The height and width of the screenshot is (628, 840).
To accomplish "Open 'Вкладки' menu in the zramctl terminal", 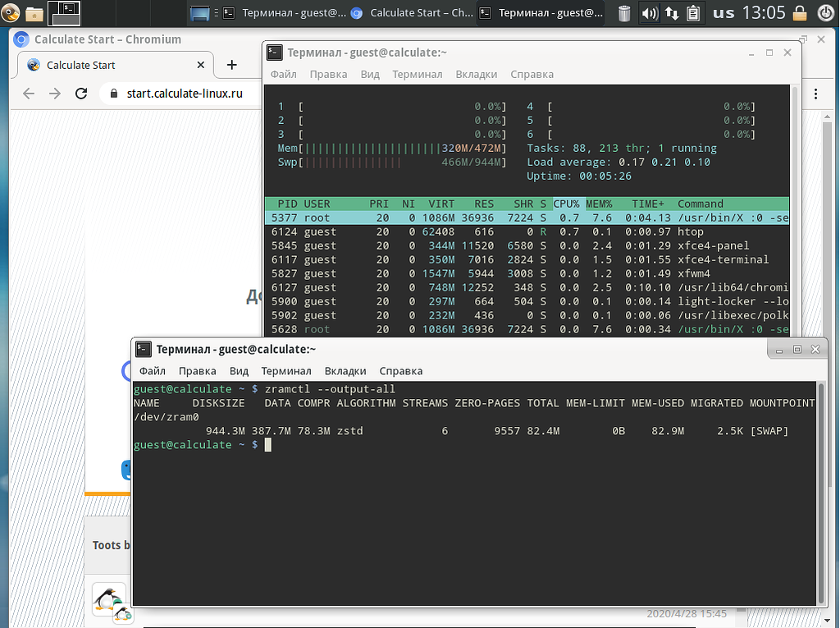I will coord(345,371).
